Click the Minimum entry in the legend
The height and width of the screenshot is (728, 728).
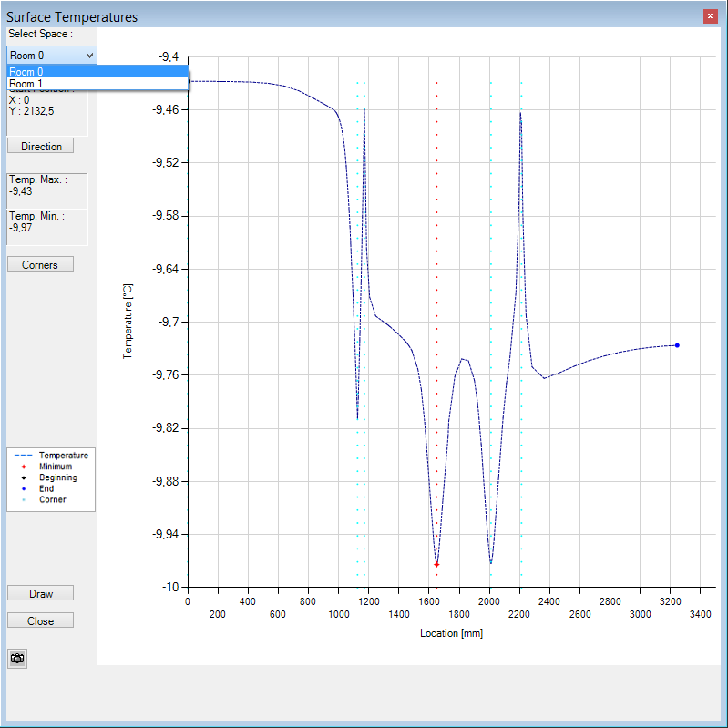pos(55,467)
